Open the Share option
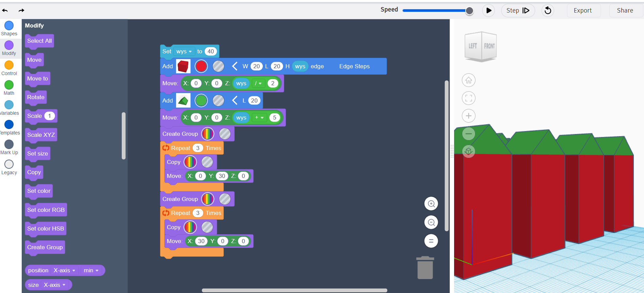 pos(625,11)
